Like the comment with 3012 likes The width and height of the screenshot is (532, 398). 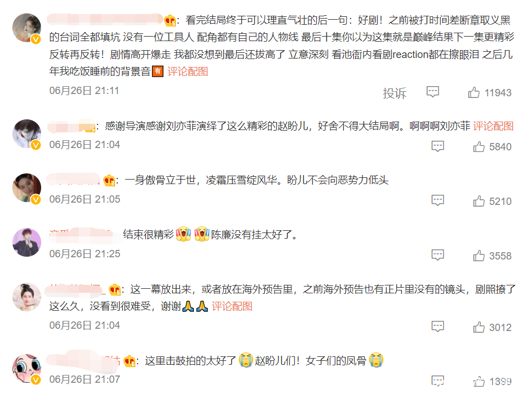(478, 327)
